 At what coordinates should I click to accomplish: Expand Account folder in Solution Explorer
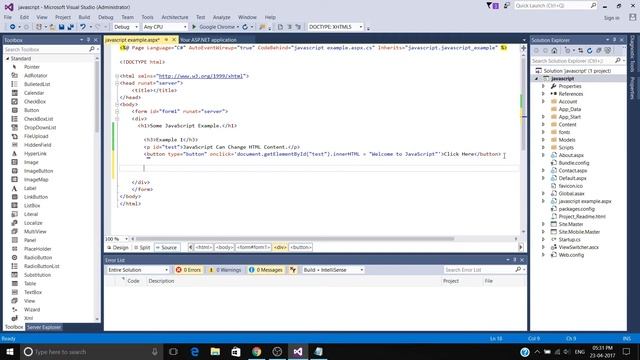[543, 102]
